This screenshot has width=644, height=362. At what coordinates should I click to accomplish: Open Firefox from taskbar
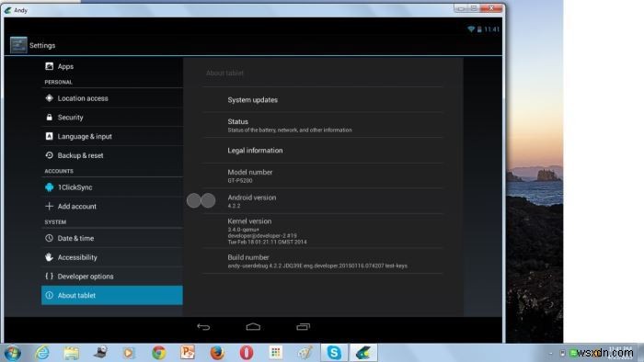coord(217,353)
